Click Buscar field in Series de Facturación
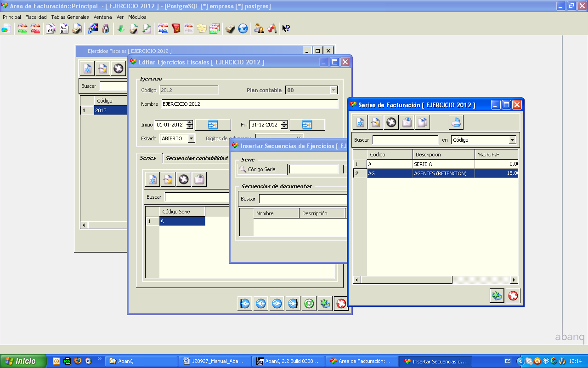Viewport: 588px width, 368px height. pyautogui.click(x=406, y=140)
